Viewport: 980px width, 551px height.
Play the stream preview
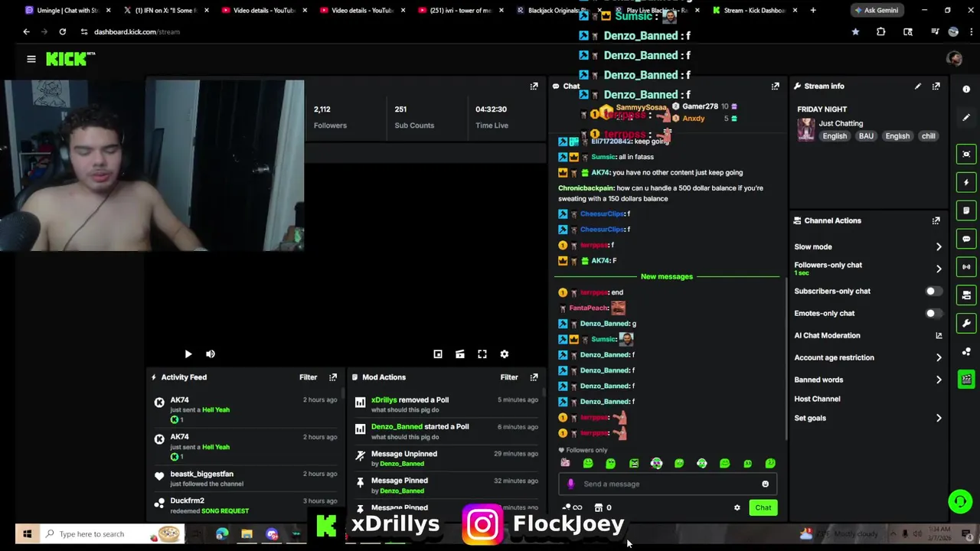(188, 354)
